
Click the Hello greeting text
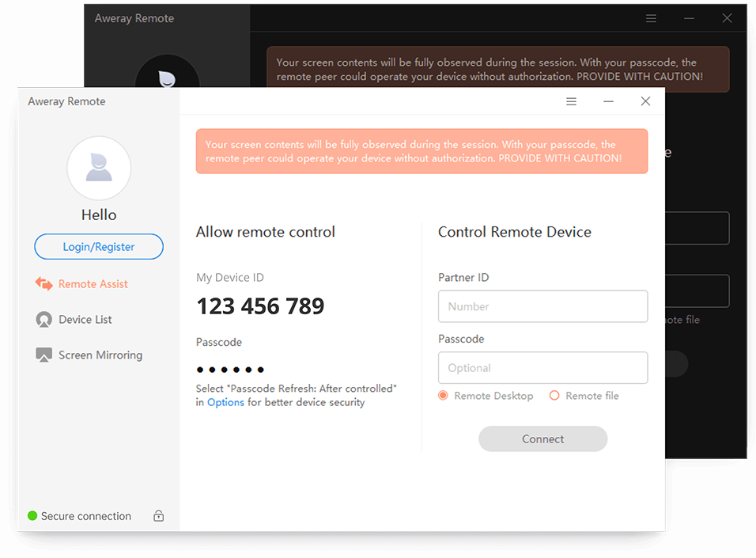(x=99, y=214)
